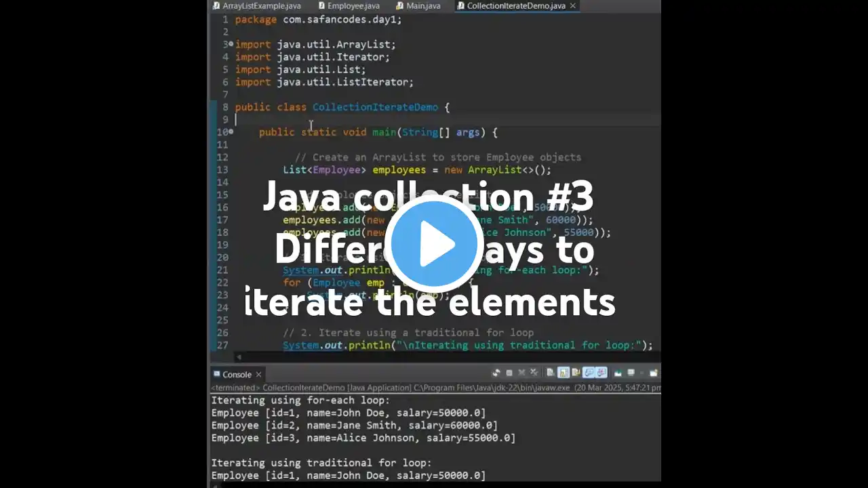Image resolution: width=868 pixels, height=488 pixels.
Task: Click the System.out.println call on line 27
Action: tap(468, 346)
